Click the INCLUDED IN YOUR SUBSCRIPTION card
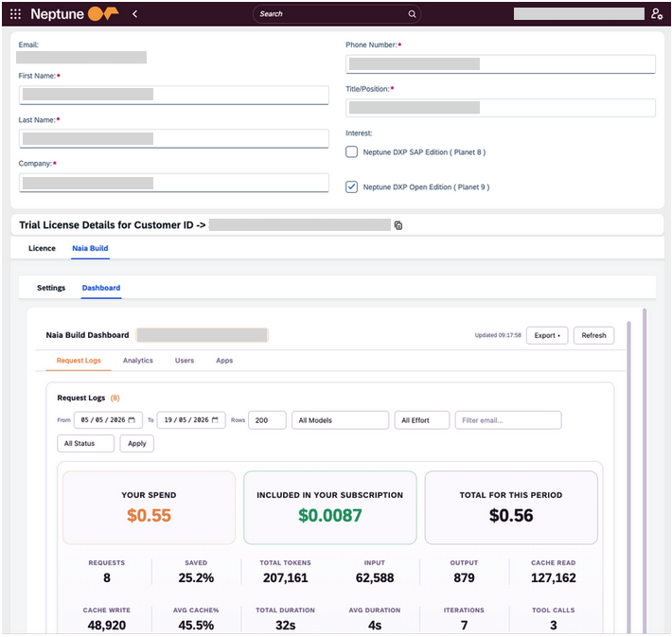This screenshot has width=672, height=637. (330, 507)
